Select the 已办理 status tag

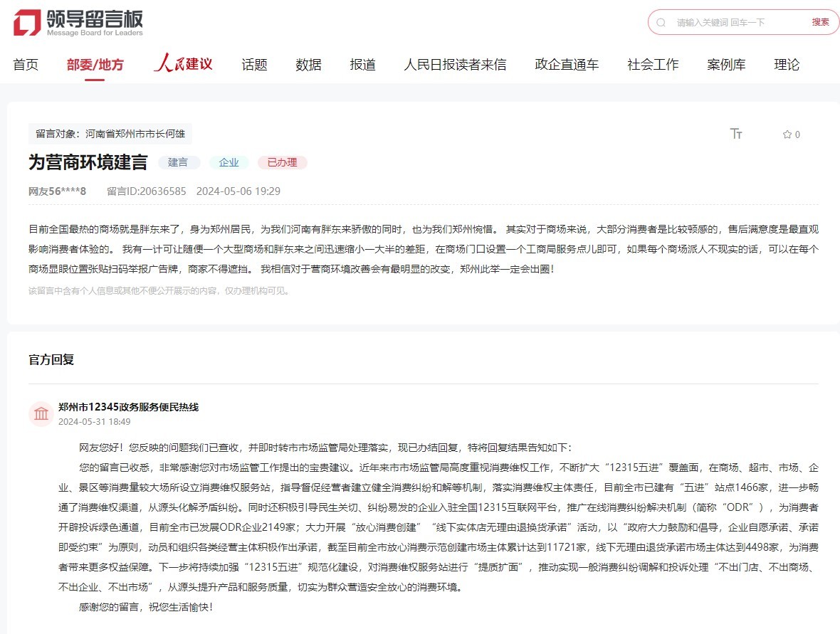(x=283, y=162)
